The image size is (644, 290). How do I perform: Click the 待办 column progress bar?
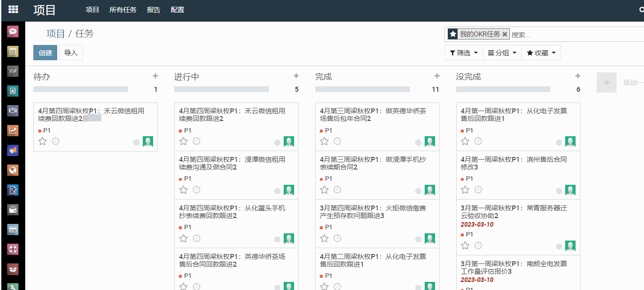[81, 89]
